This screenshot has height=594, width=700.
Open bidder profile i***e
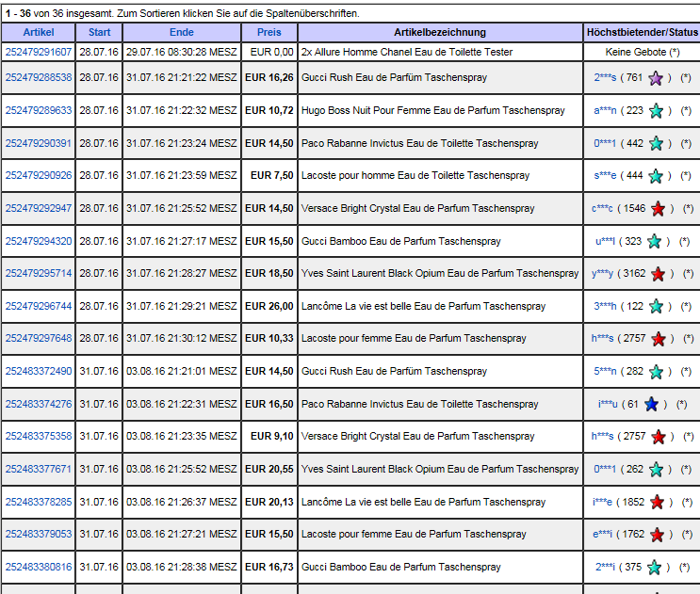[x=602, y=502]
